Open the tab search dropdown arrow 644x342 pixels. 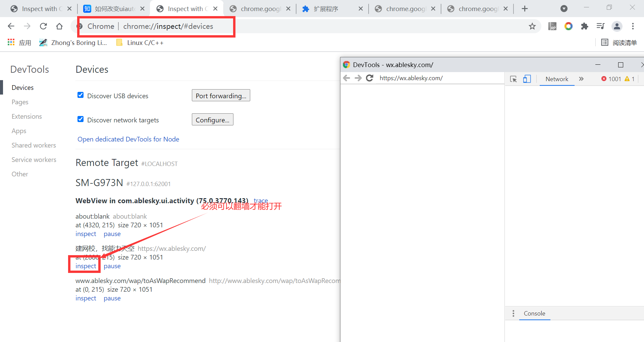pos(564,9)
